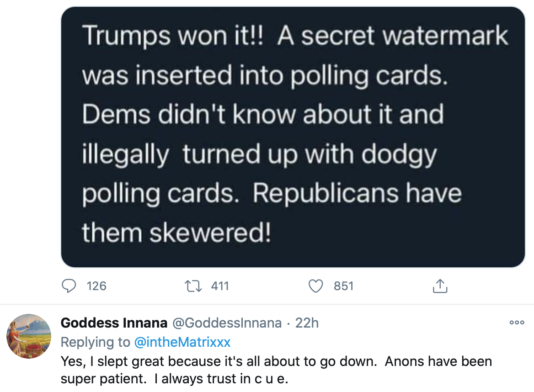
Task: Visit the @intheMatrixxx mentioned profile
Action: [x=183, y=342]
